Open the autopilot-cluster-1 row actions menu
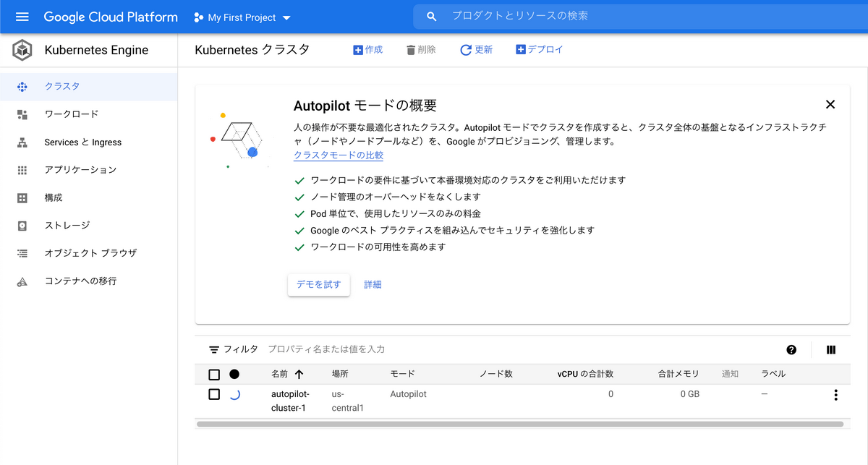Screen dimensions: 868x465 (836, 395)
